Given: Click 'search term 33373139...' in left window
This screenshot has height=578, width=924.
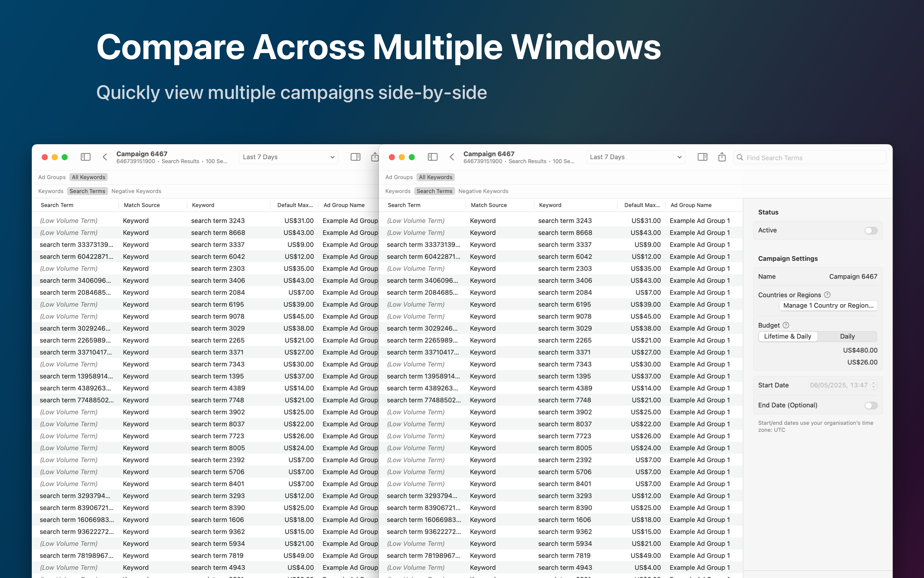Looking at the screenshot, I should pyautogui.click(x=76, y=245).
